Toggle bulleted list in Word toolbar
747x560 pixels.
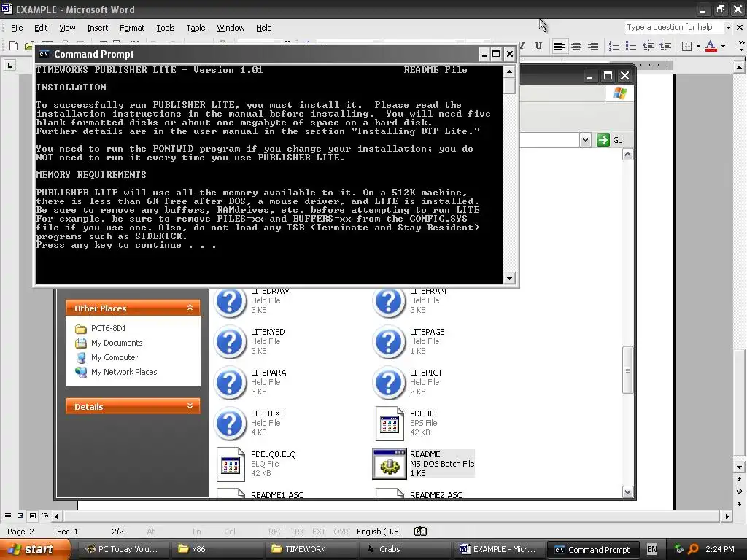click(x=631, y=46)
